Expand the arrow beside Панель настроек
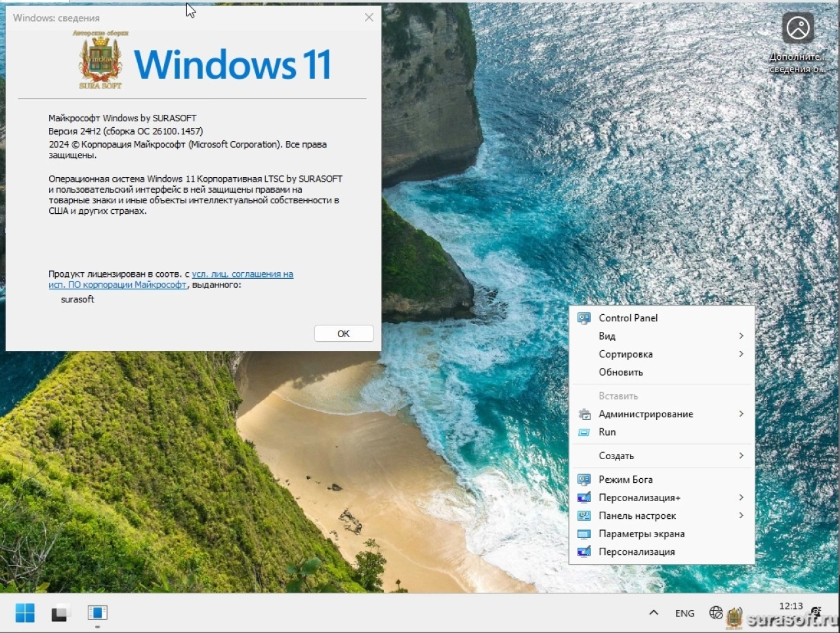 coord(741,516)
